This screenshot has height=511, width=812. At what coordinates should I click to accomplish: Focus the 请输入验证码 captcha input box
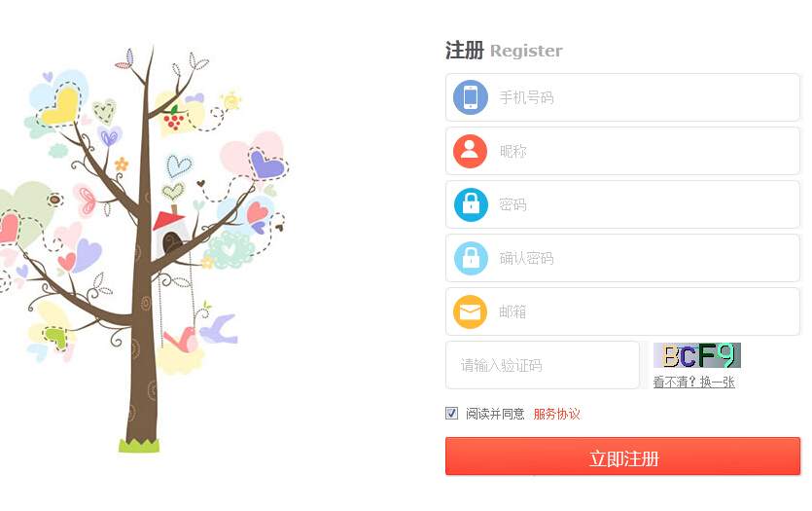[x=543, y=365]
